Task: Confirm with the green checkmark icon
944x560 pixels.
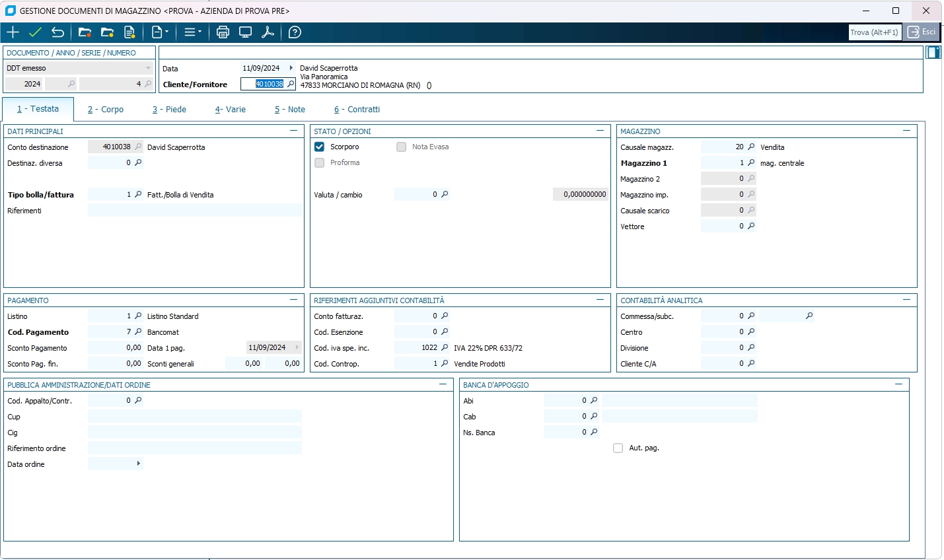Action: [36, 32]
